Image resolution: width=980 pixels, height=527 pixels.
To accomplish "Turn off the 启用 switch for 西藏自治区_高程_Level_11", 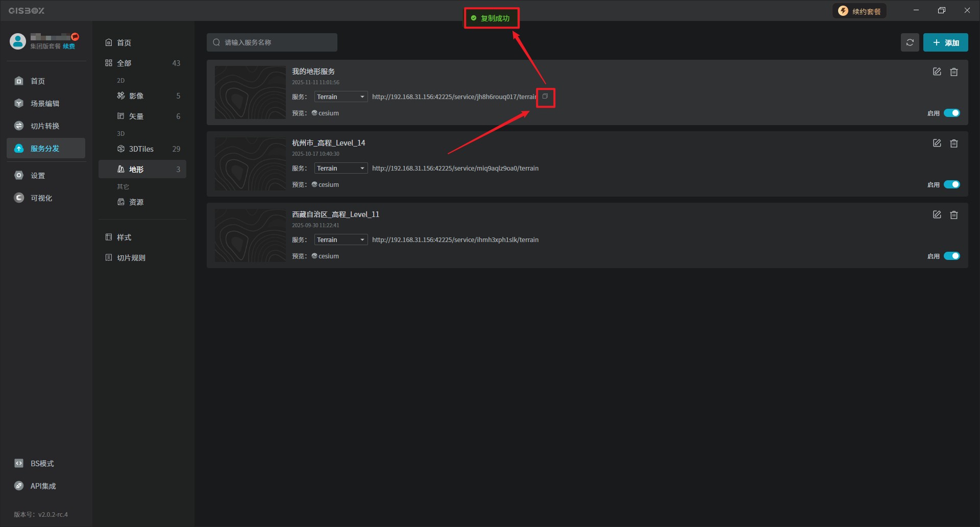I will click(x=951, y=256).
